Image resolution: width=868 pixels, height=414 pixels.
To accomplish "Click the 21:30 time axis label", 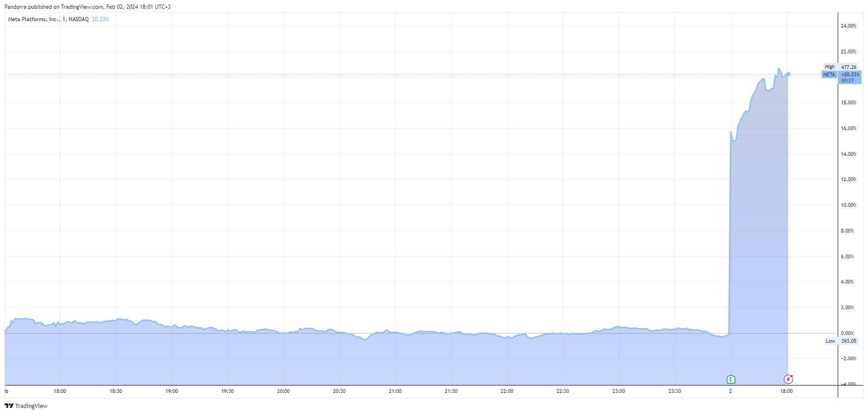I will [x=451, y=391].
